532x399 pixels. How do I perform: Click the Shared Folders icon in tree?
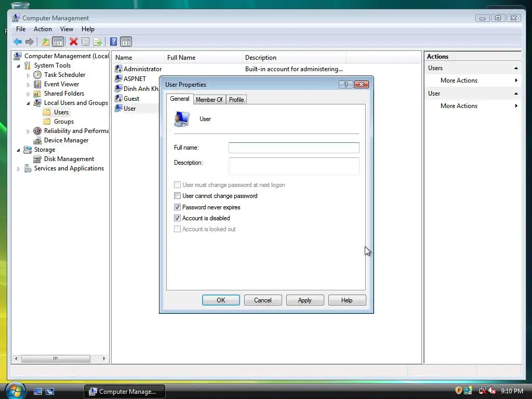point(37,94)
